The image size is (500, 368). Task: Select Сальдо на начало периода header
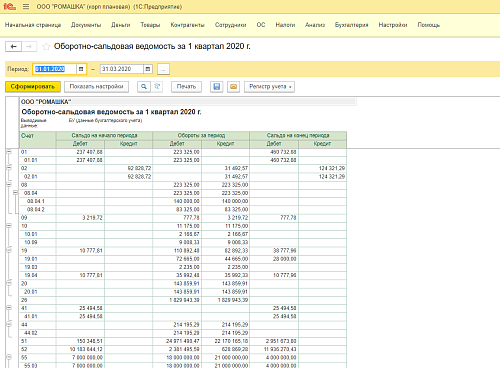click(104, 135)
